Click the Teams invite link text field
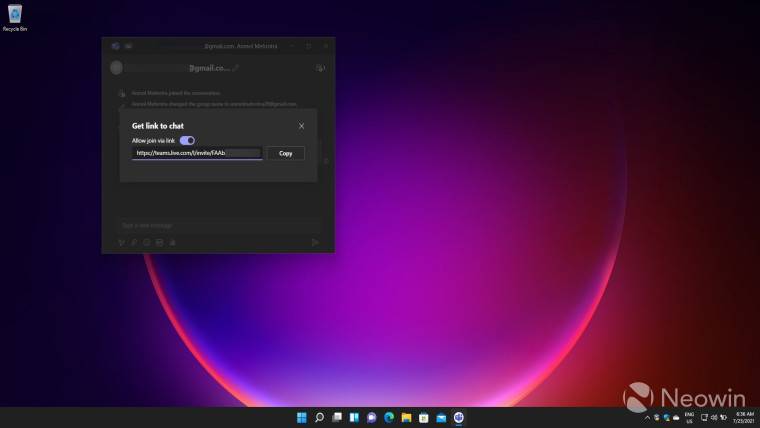 pos(198,153)
